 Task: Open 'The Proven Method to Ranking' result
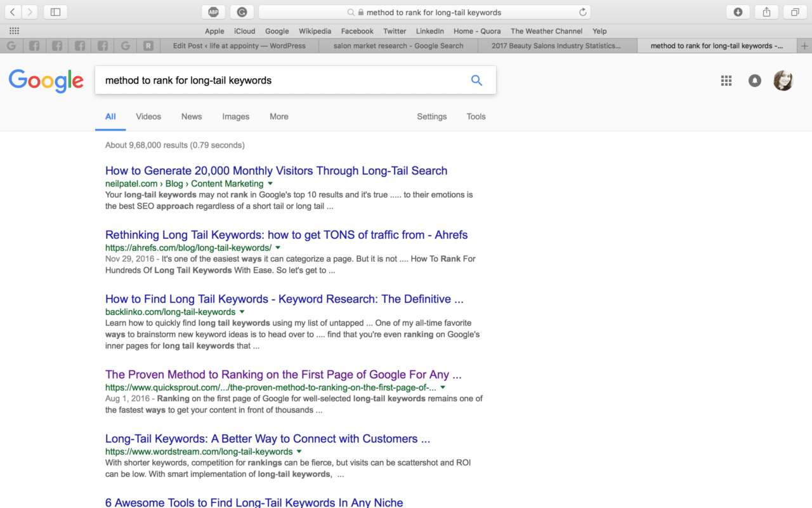point(283,375)
